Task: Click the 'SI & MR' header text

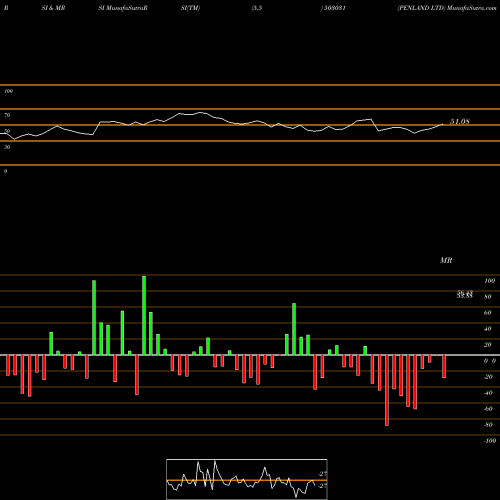Action: pyautogui.click(x=53, y=8)
